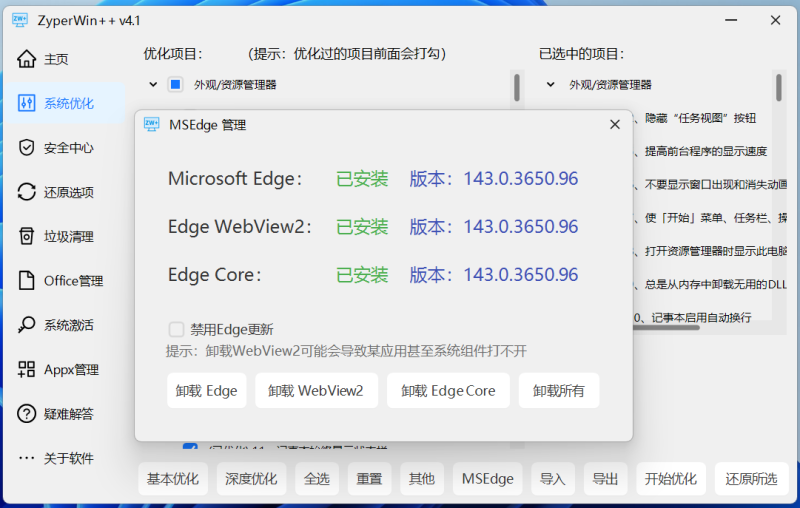The height and width of the screenshot is (508, 800).
Task: Enable the 禁用Edge更新 checkbox
Action: [177, 329]
